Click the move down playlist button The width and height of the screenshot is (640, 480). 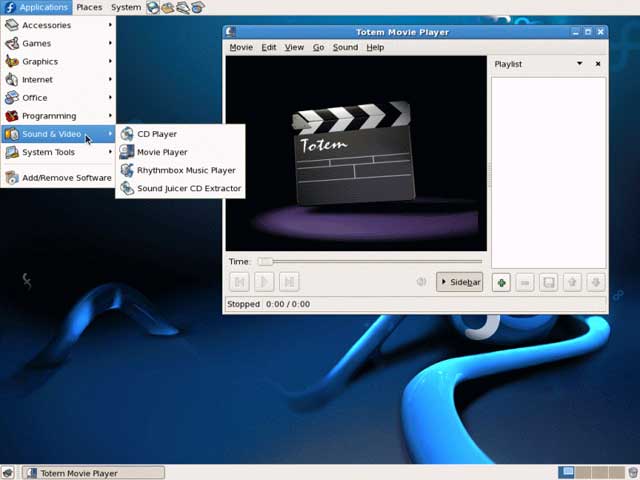(x=596, y=282)
